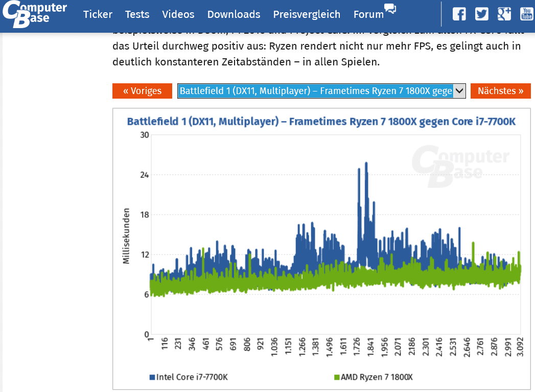Click the Nächstes » button
Viewport: 535px width, 392px height.
pos(501,91)
